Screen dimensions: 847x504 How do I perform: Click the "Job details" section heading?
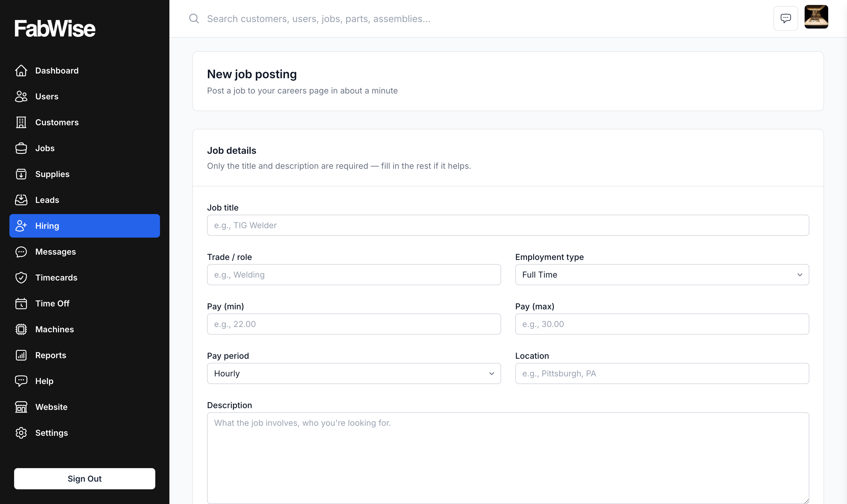coord(232,151)
